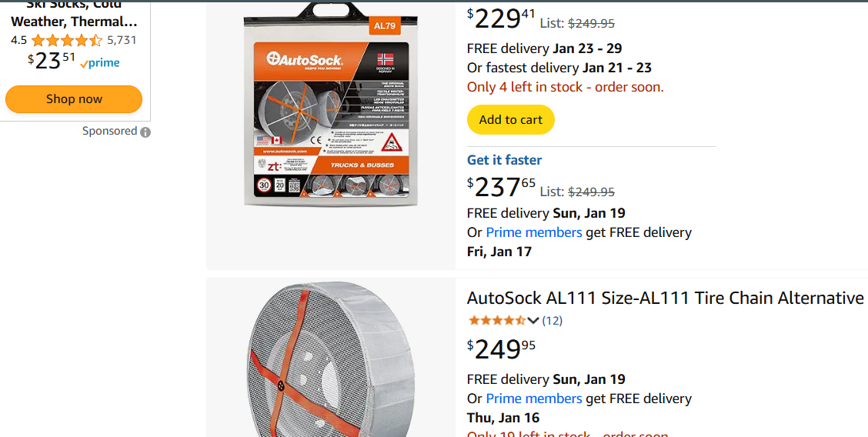Click the 4.5 star rating in the ad
Screen dimensions: 868x437
pos(66,40)
